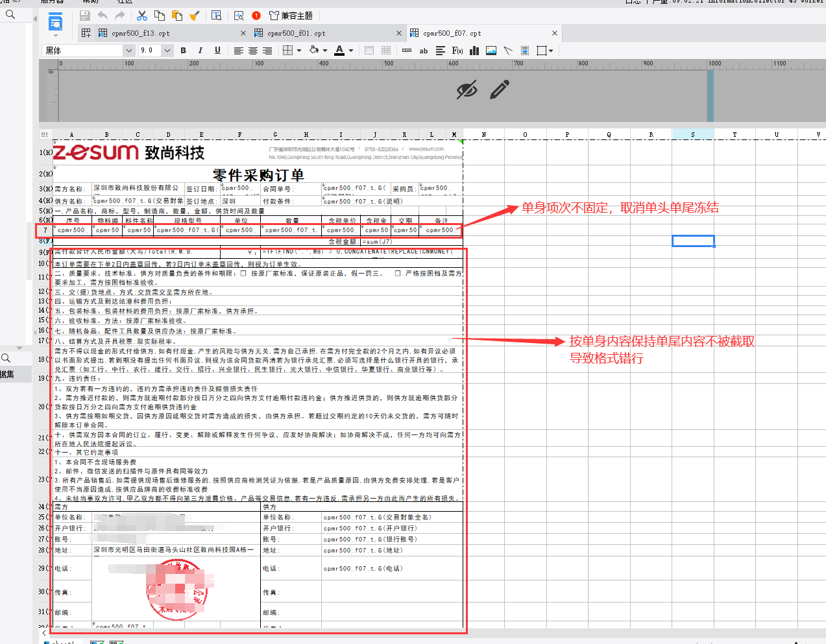This screenshot has height=644, width=826.
Task: Apply bold formatting
Action: 183,50
